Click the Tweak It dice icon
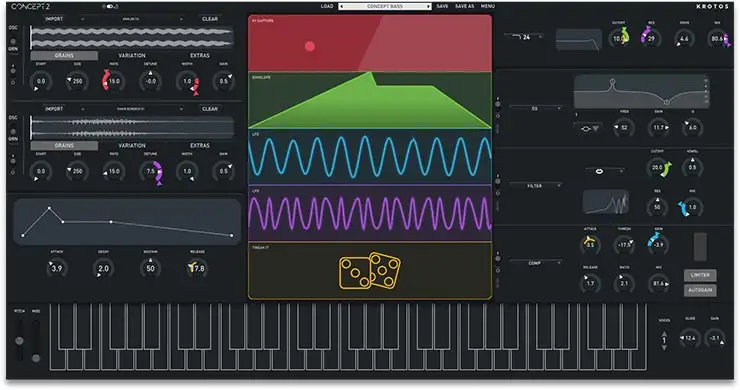The width and height of the screenshot is (740, 390). (x=370, y=271)
